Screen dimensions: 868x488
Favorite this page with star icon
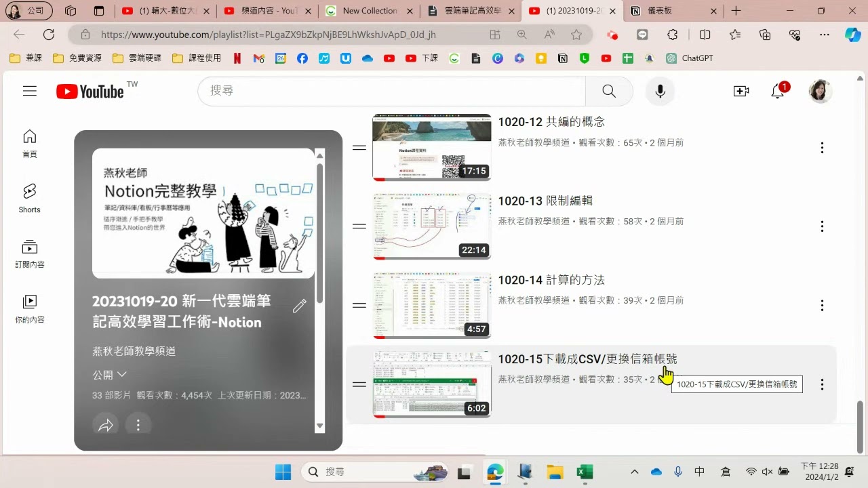tap(576, 35)
